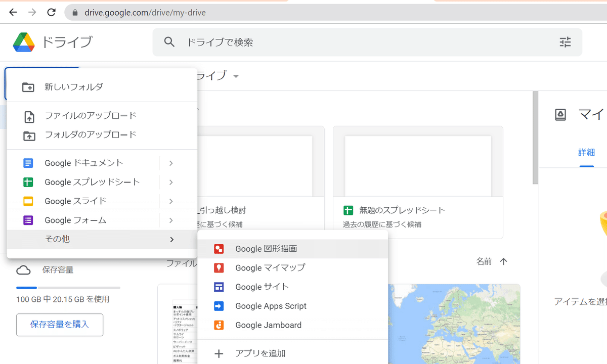607x364 pixels.
Task: Sort by 名前 column header
Action: point(484,261)
